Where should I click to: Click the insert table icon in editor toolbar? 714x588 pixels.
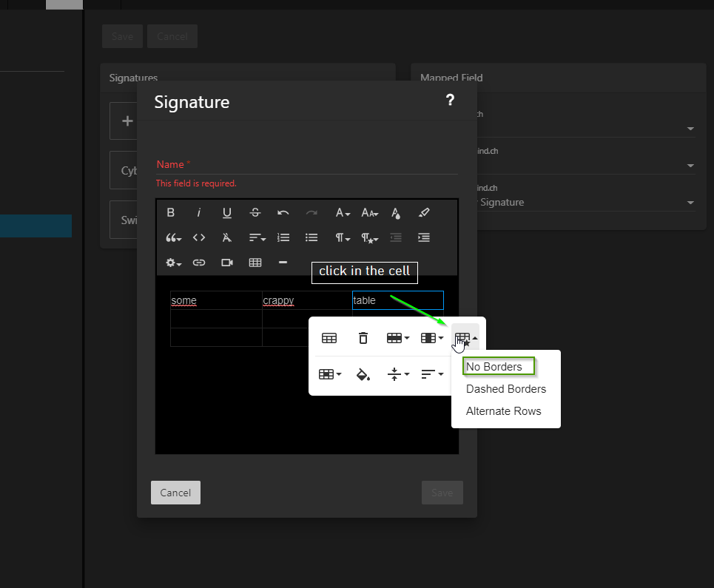coord(255,263)
